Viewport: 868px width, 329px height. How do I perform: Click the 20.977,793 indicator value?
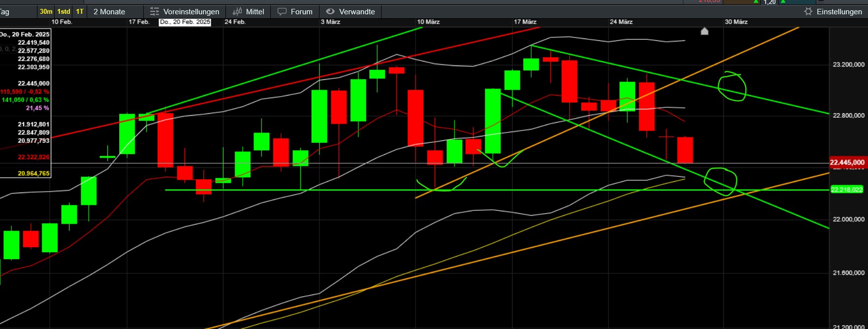(x=33, y=141)
